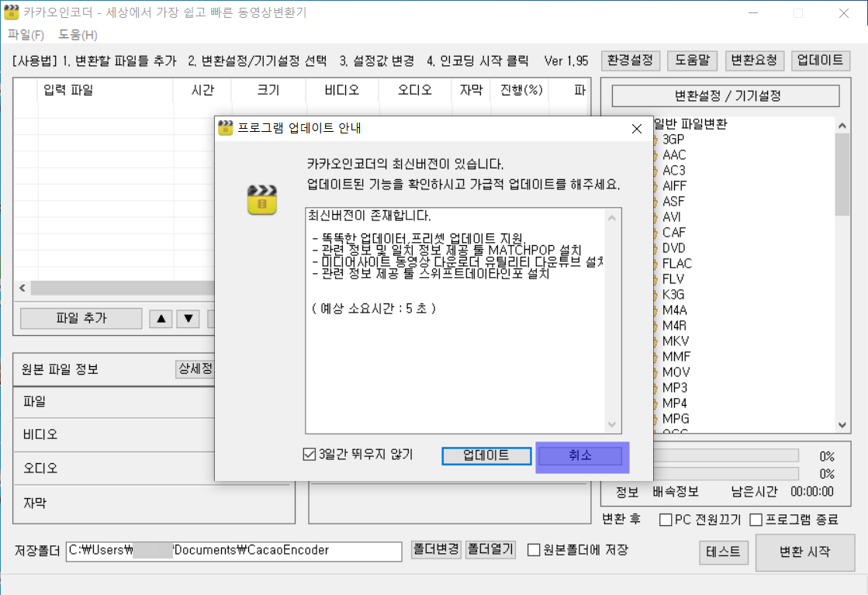Click the 배속정보 tab label
The width and height of the screenshot is (868, 595).
[x=676, y=492]
